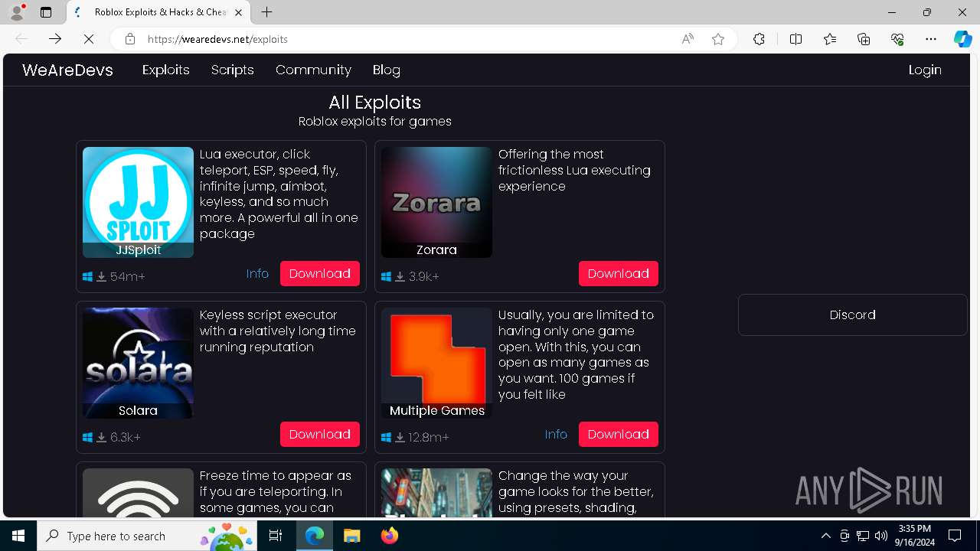
Task: Open Microsoft Edge from taskbar
Action: [315, 536]
